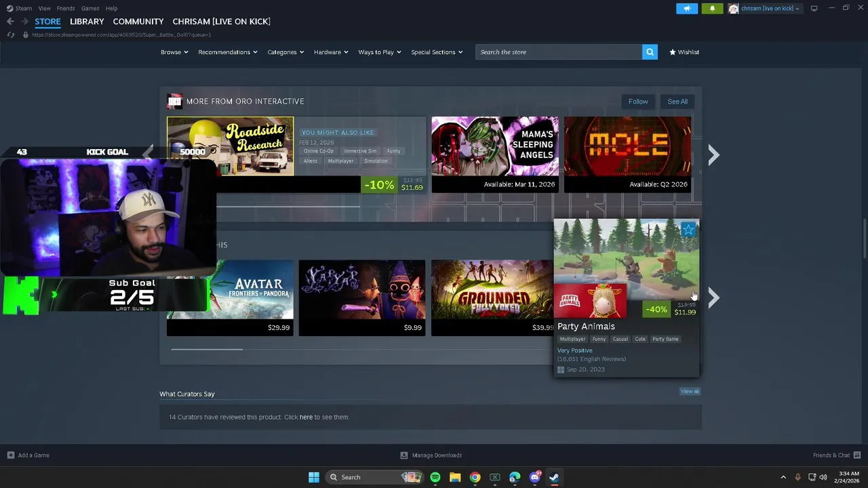Viewport: 868px width, 488px height.
Task: Open Discord from the taskbar
Action: click(534, 477)
